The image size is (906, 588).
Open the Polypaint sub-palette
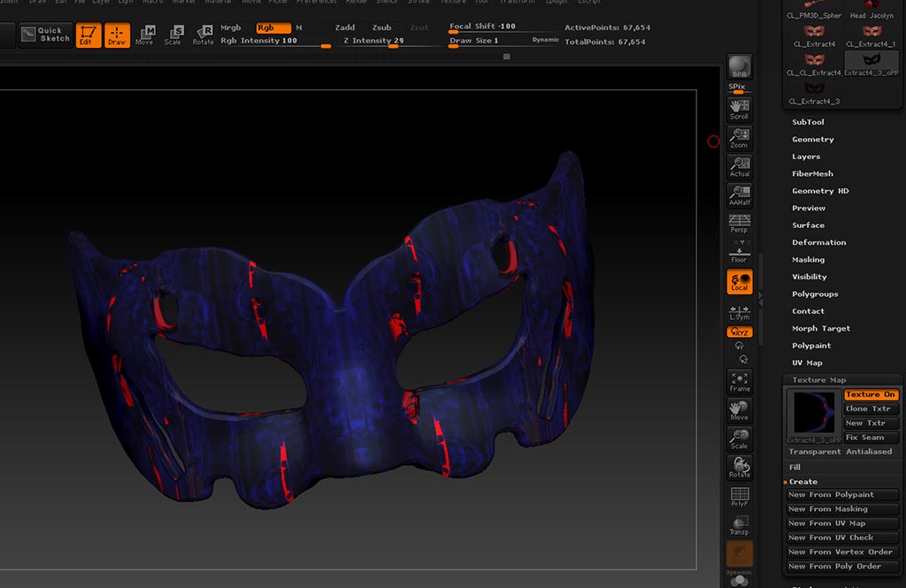(811, 346)
